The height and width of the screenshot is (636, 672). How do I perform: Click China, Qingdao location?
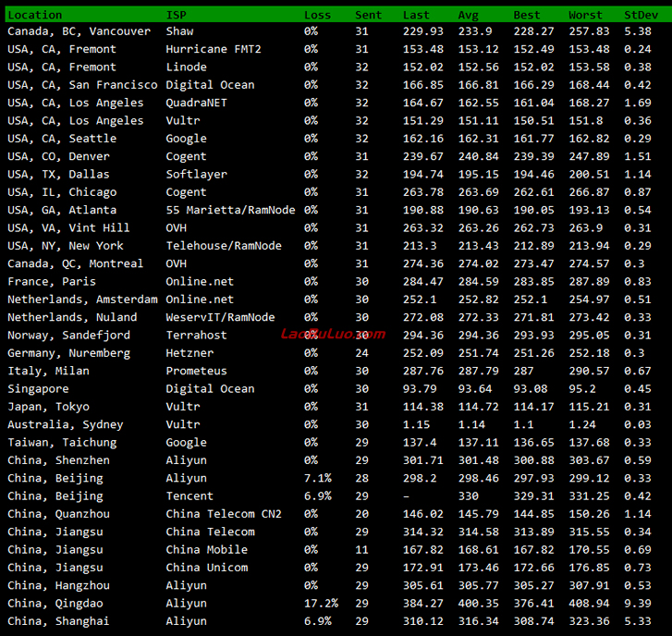55,604
